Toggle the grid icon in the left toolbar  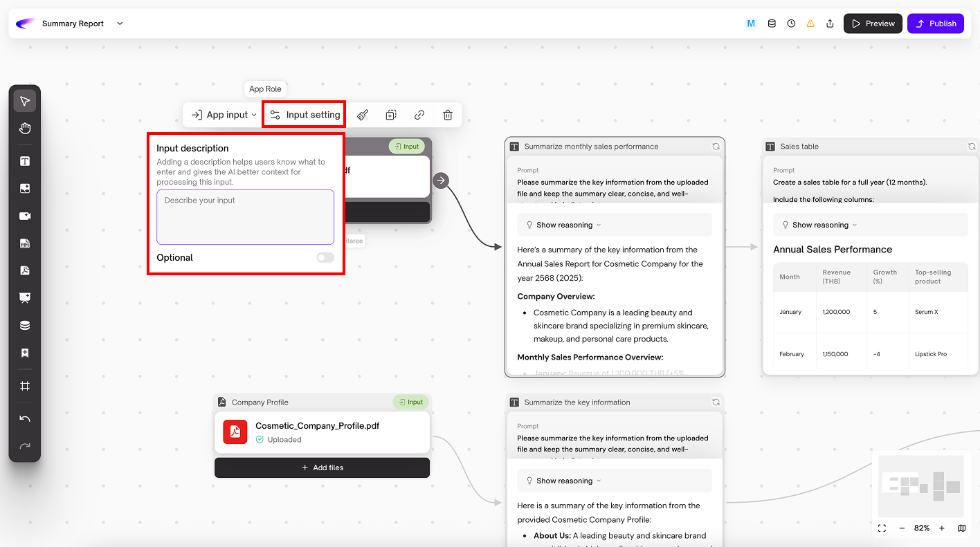click(x=25, y=386)
